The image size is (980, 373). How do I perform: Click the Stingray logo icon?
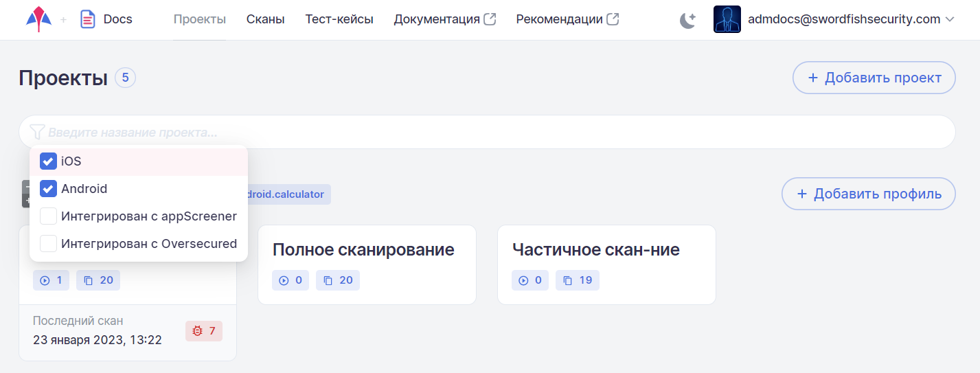point(38,19)
